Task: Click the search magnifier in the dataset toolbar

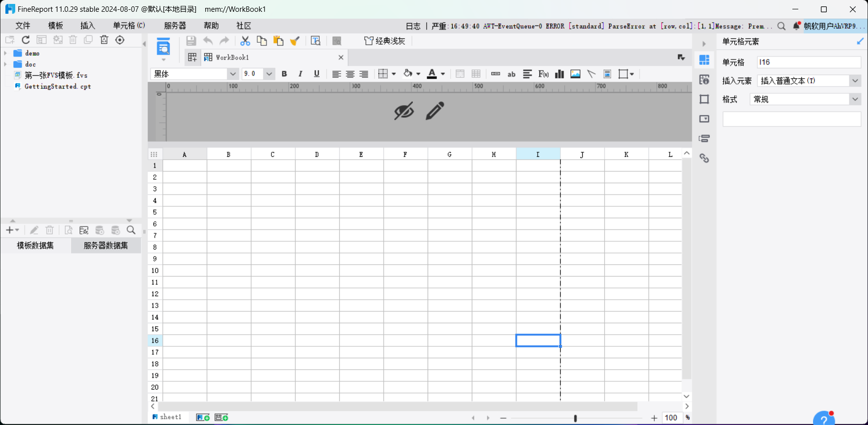Action: 131,230
